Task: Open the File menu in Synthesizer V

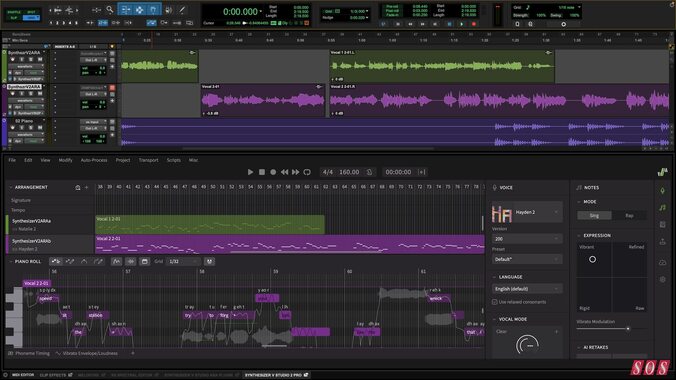Action: [x=12, y=160]
